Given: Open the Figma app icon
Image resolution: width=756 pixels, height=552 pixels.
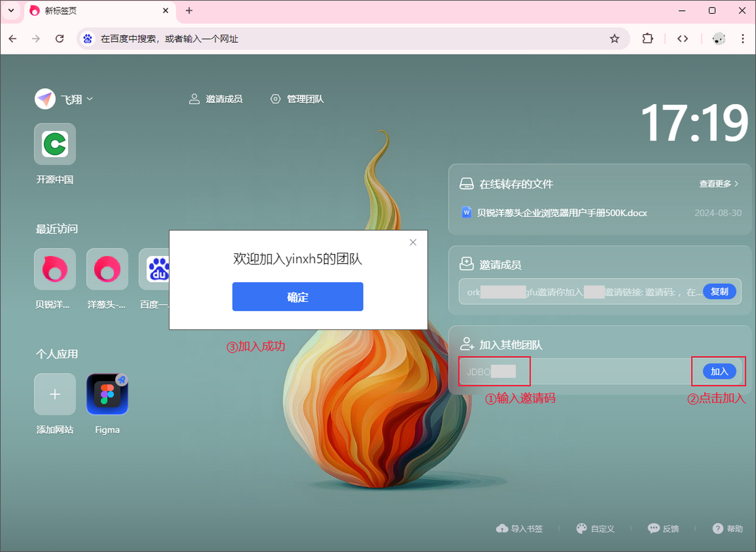Looking at the screenshot, I should point(107,394).
